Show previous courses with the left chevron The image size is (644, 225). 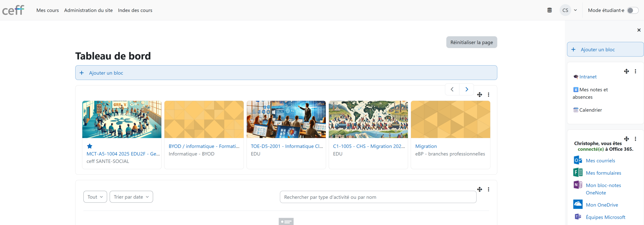point(452,89)
